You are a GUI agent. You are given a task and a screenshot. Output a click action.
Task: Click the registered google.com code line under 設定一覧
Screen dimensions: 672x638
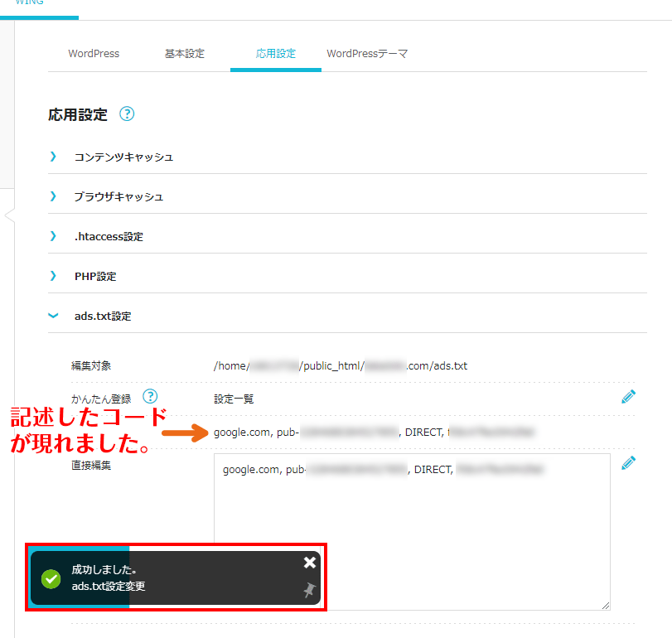pos(375,432)
